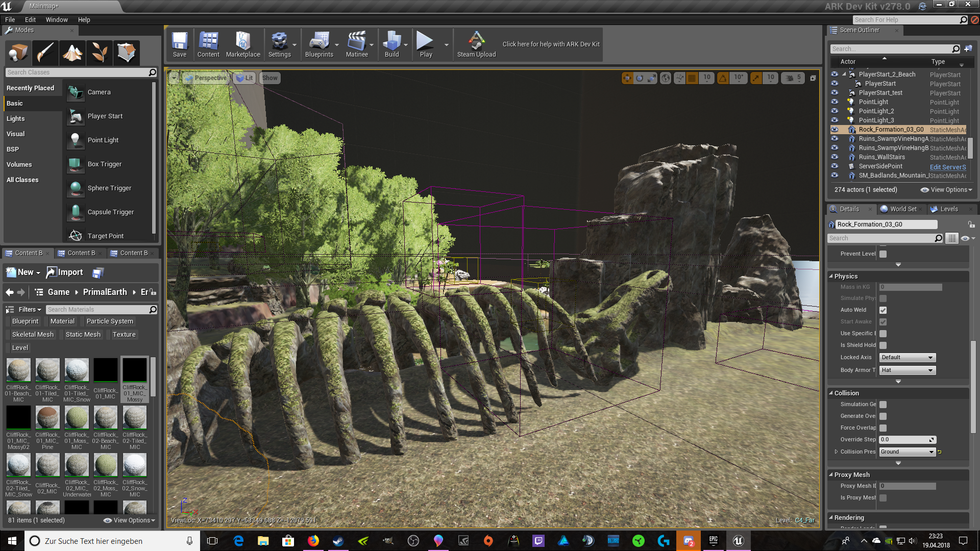Open the Play options dropdown arrow
The width and height of the screenshot is (980, 551).
447,45
